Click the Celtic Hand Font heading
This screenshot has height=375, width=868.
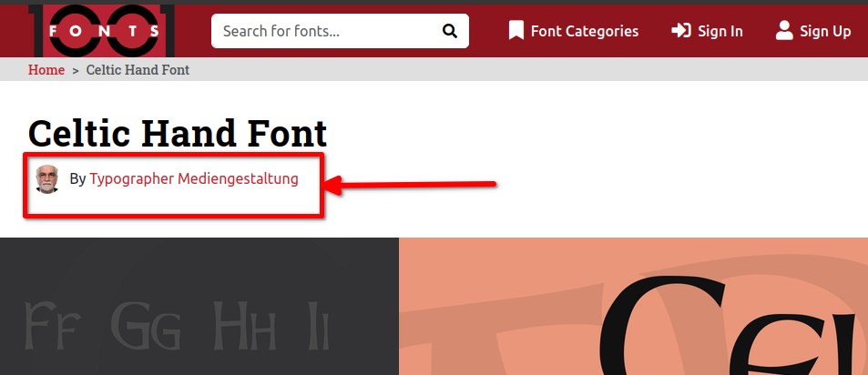[x=177, y=133]
